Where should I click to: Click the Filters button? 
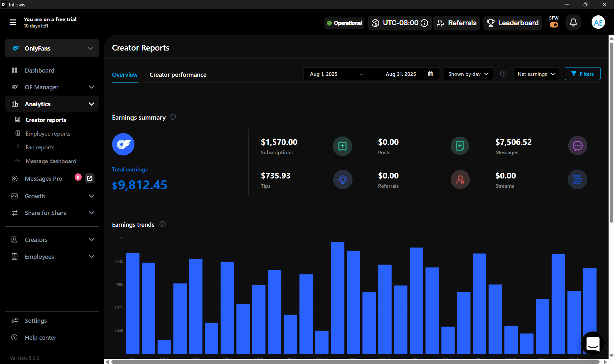tap(582, 74)
